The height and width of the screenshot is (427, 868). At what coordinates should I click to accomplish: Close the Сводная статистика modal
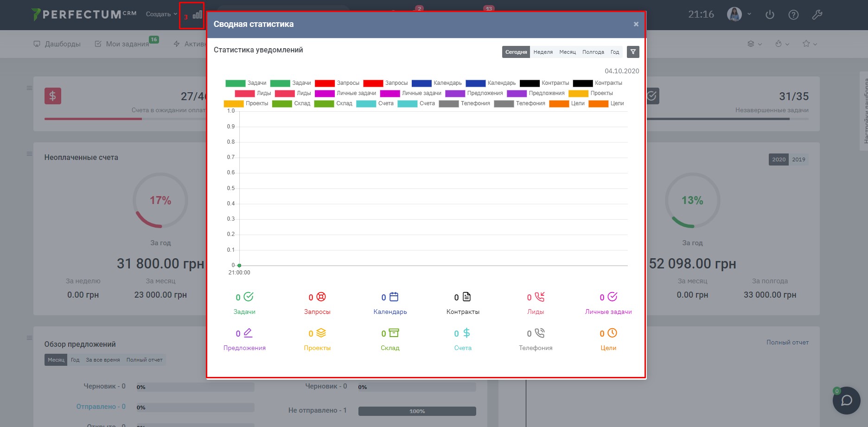(x=636, y=24)
